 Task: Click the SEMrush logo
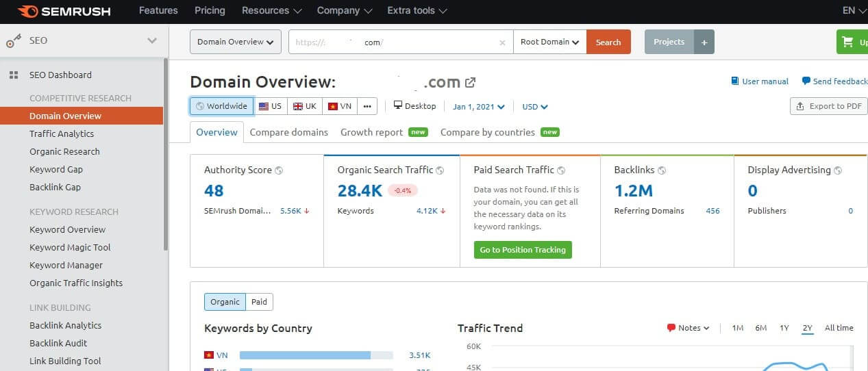pos(64,11)
